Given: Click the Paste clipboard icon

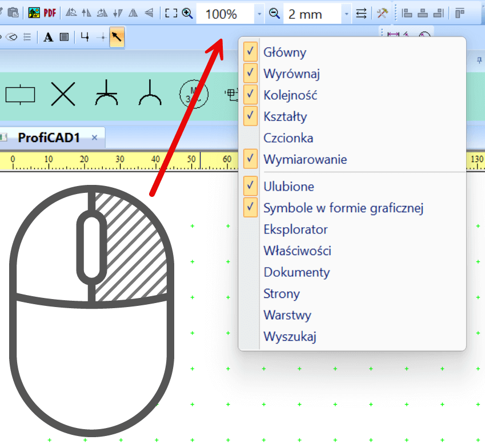Looking at the screenshot, I should click(13, 13).
